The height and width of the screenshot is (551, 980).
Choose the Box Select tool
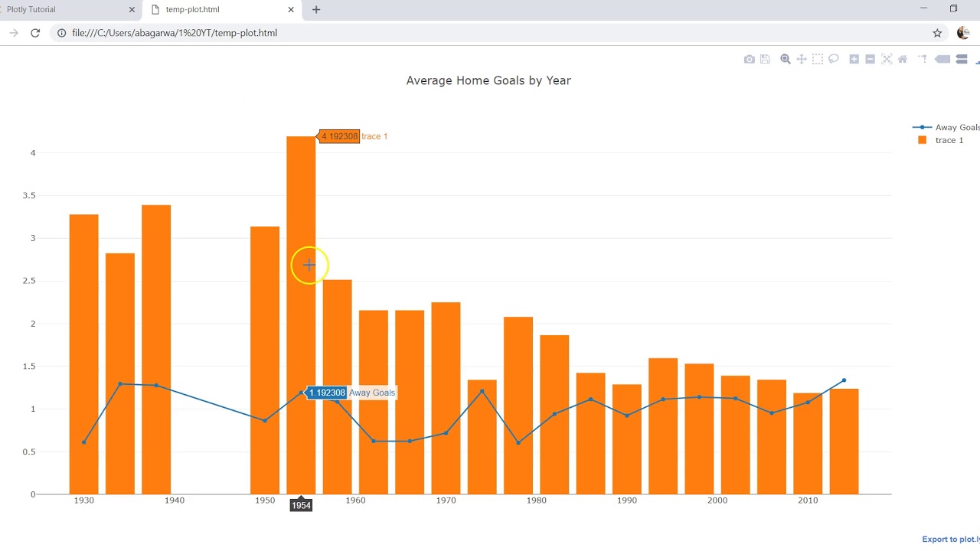pyautogui.click(x=818, y=60)
